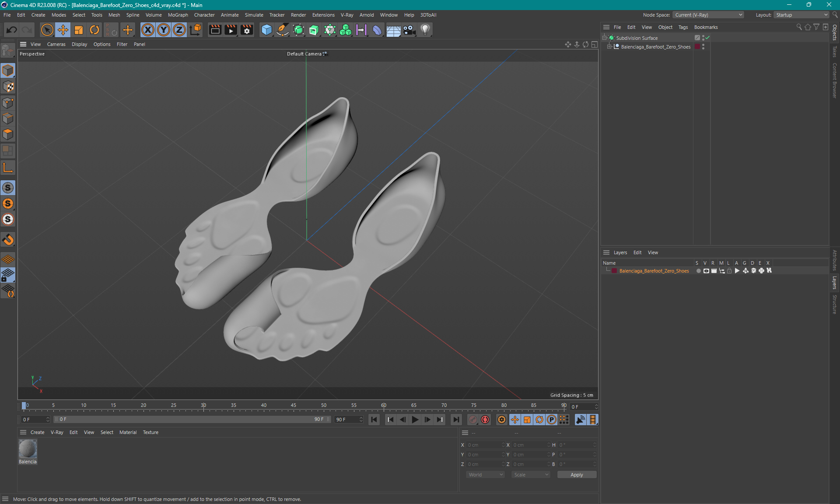Go to end of animation
The width and height of the screenshot is (840, 504).
click(456, 420)
